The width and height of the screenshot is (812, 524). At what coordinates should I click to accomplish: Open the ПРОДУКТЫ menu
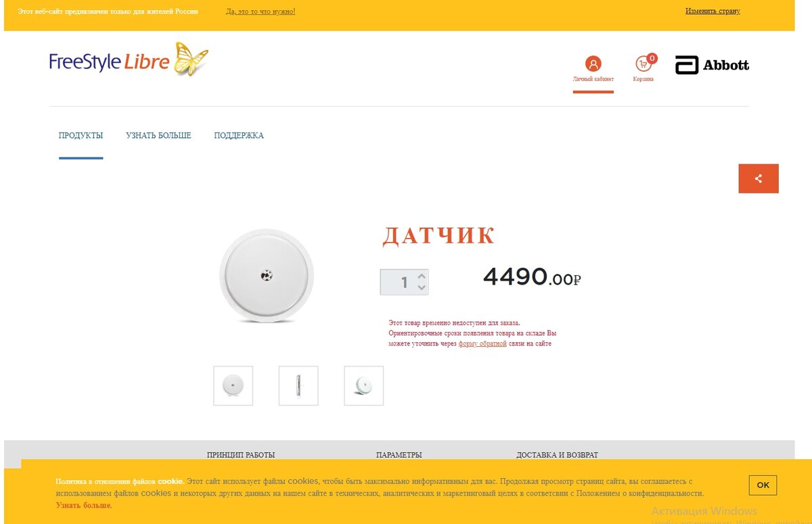coord(81,135)
